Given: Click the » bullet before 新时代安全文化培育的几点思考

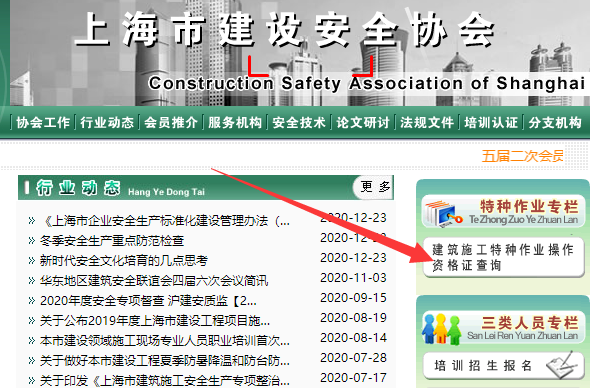Looking at the screenshot, I should [x=32, y=261].
